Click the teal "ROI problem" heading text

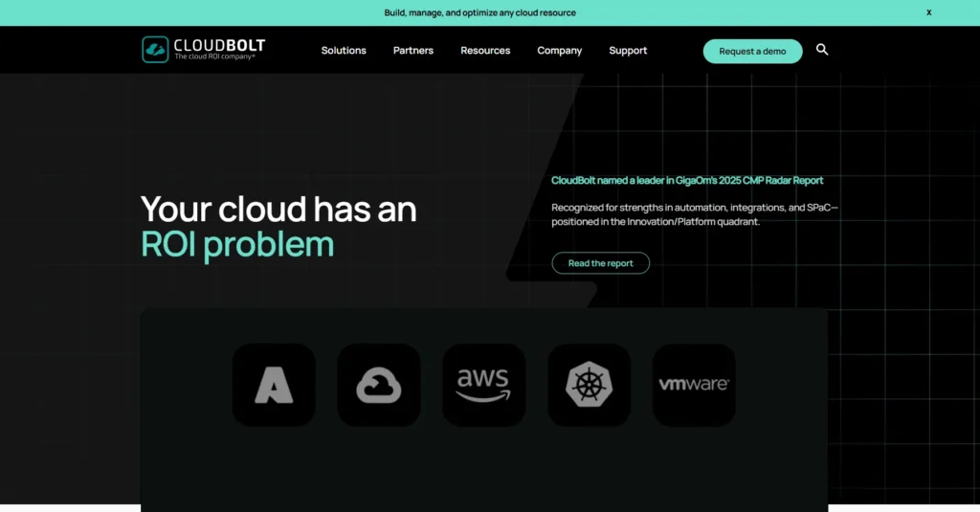pyautogui.click(x=237, y=245)
